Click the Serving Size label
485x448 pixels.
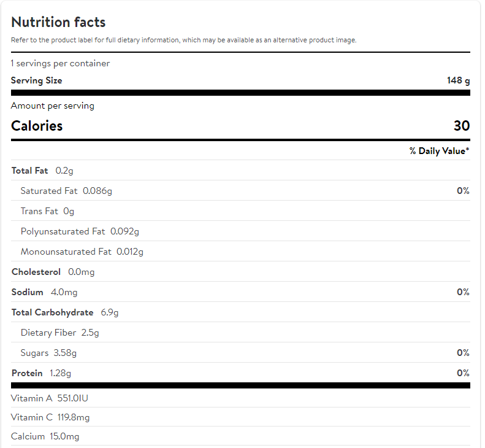pos(36,80)
